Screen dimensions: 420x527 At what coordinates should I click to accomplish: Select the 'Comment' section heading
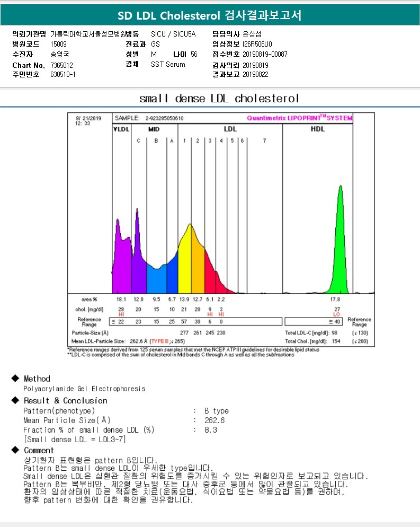(x=39, y=450)
